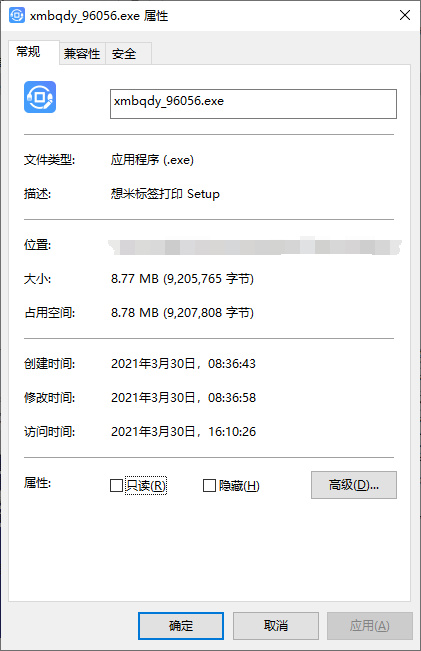Cancel with the 取消 button
The image size is (421, 651).
click(x=276, y=626)
